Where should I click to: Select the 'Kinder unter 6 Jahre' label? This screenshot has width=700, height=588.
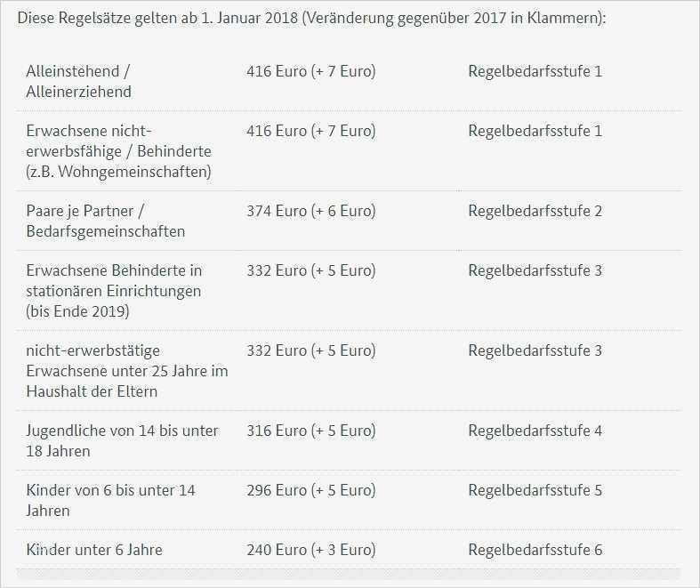coord(94,550)
